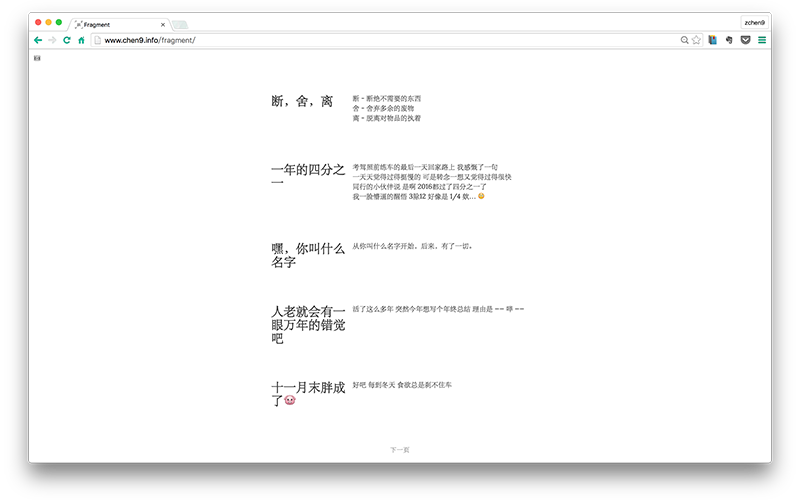Open the zchen9 profile switcher button
This screenshot has height=500, width=800.
[x=753, y=22]
